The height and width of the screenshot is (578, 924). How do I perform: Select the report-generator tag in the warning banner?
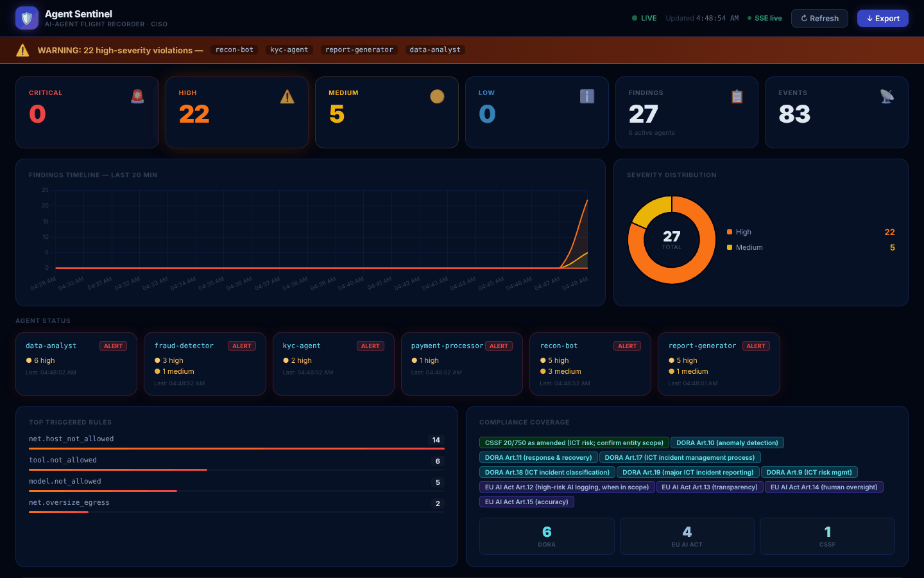359,49
